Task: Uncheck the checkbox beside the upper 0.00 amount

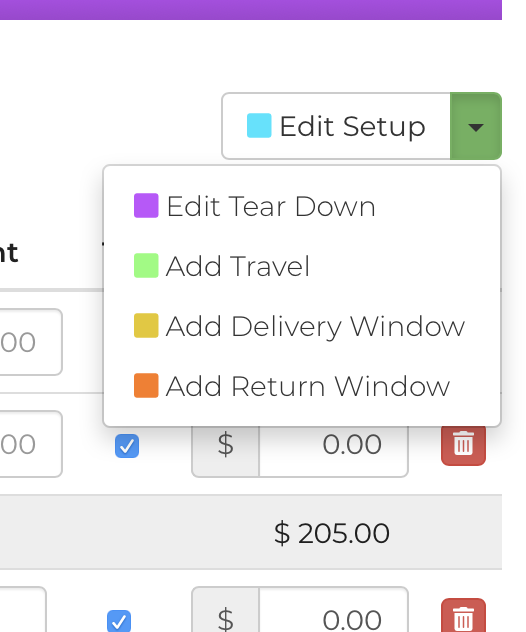Action: click(127, 446)
